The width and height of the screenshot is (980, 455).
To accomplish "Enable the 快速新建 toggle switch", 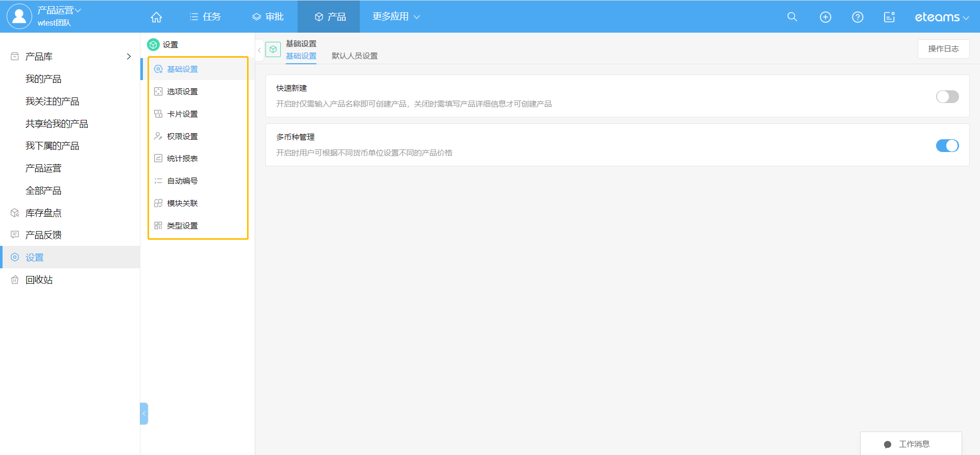I will [x=947, y=96].
